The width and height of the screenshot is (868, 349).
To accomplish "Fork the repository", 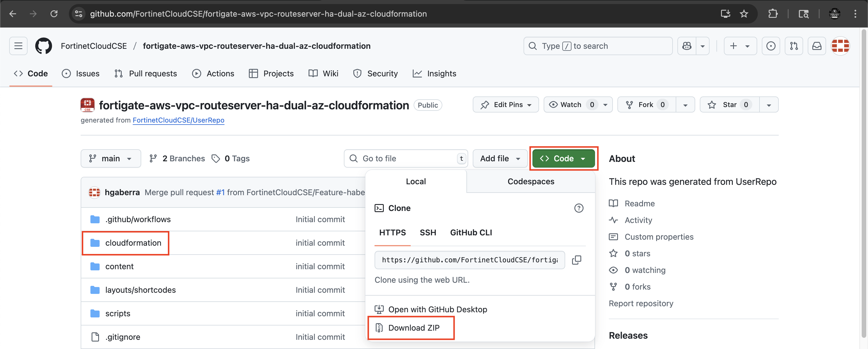I will pyautogui.click(x=647, y=105).
